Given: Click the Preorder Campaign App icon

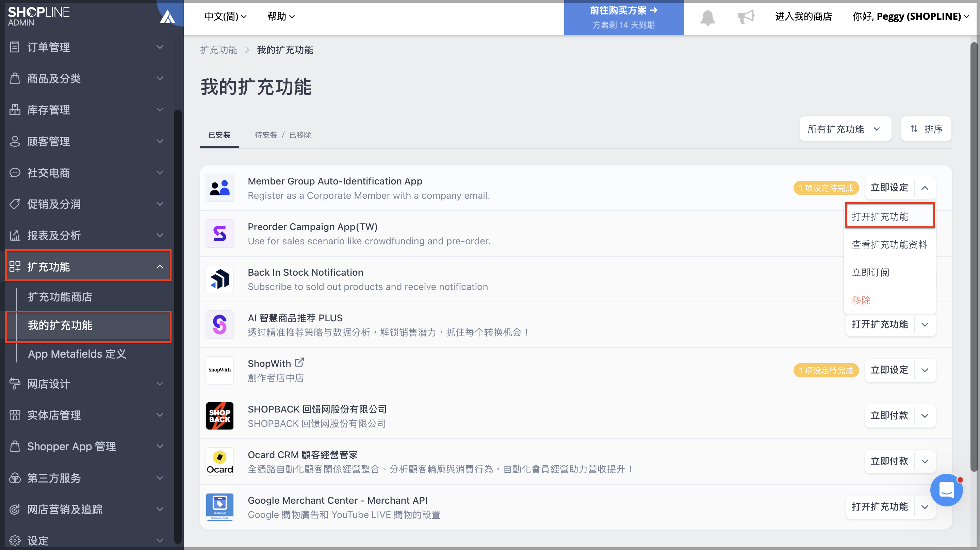Looking at the screenshot, I should point(220,233).
